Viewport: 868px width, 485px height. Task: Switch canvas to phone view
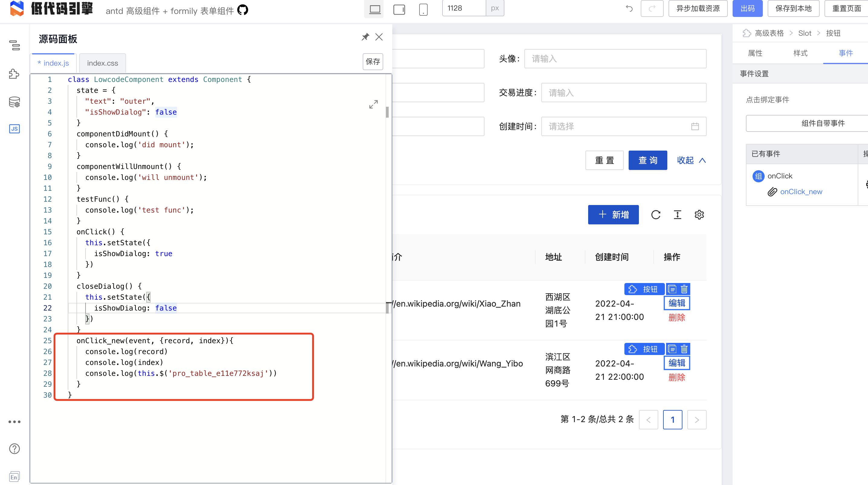pyautogui.click(x=423, y=9)
